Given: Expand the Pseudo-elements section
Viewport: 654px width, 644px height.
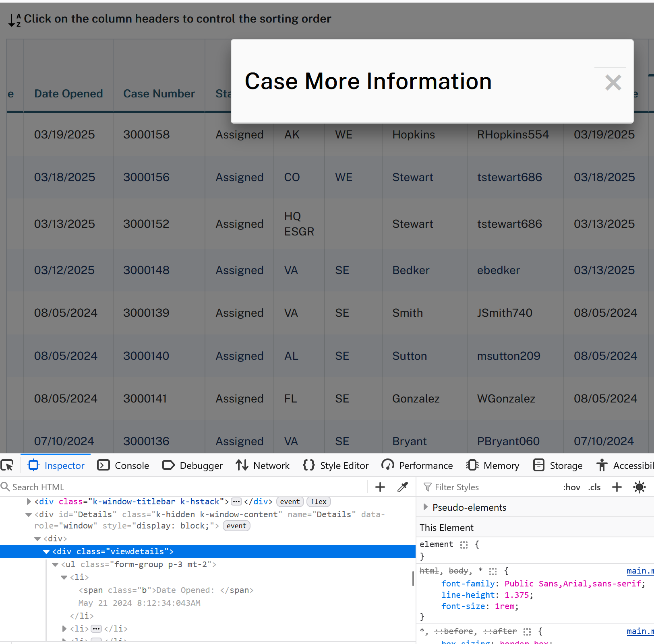Looking at the screenshot, I should tap(426, 507).
